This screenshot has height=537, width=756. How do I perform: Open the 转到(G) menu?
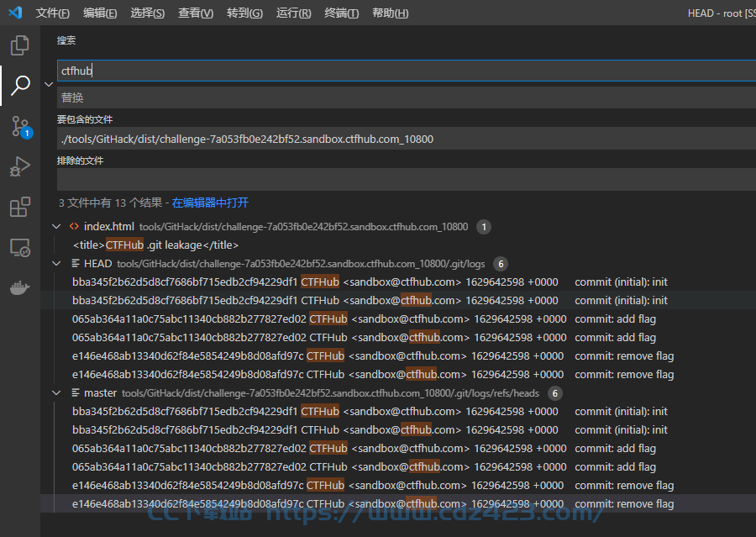click(245, 13)
